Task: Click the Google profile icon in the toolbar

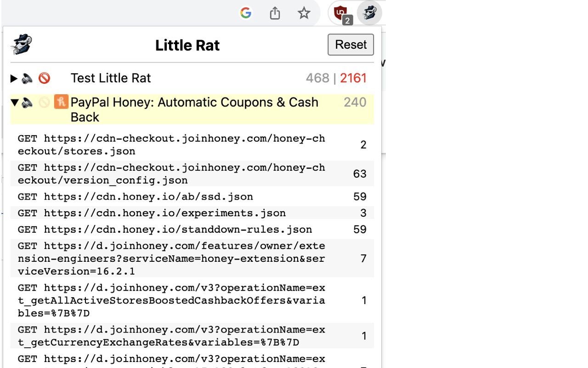Action: click(x=246, y=13)
